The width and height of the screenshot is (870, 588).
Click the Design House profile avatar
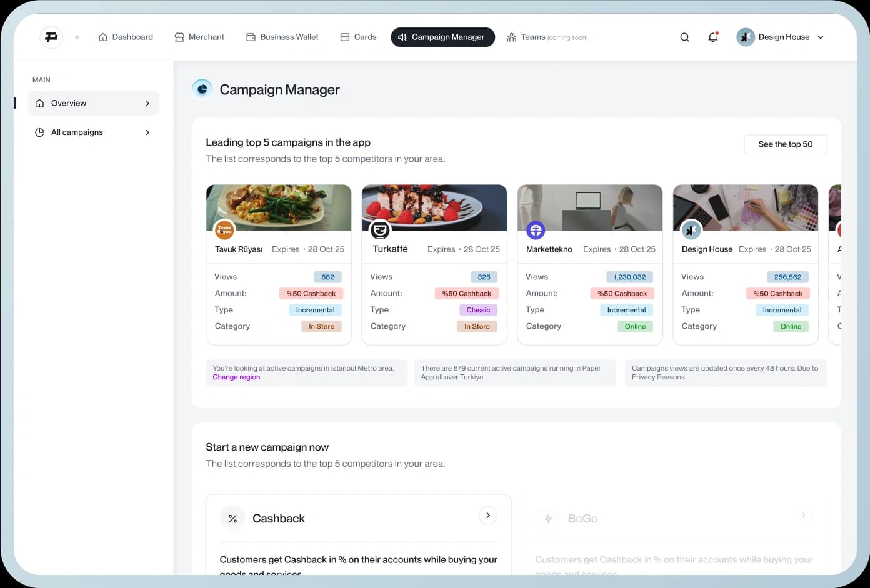click(745, 37)
